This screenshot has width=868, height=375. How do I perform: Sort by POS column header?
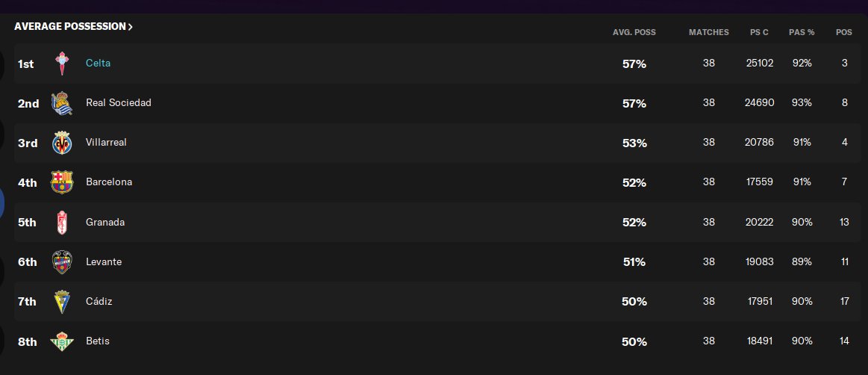[x=843, y=33]
